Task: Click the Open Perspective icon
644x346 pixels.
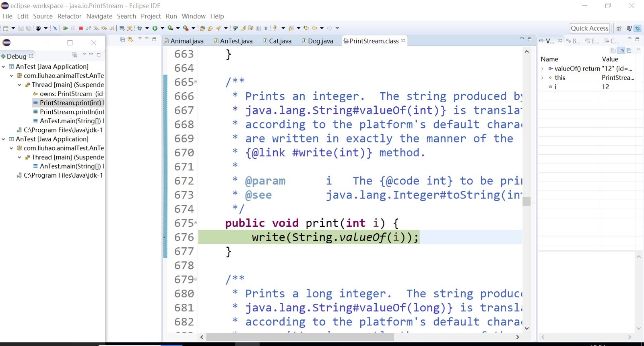Action: click(619, 28)
